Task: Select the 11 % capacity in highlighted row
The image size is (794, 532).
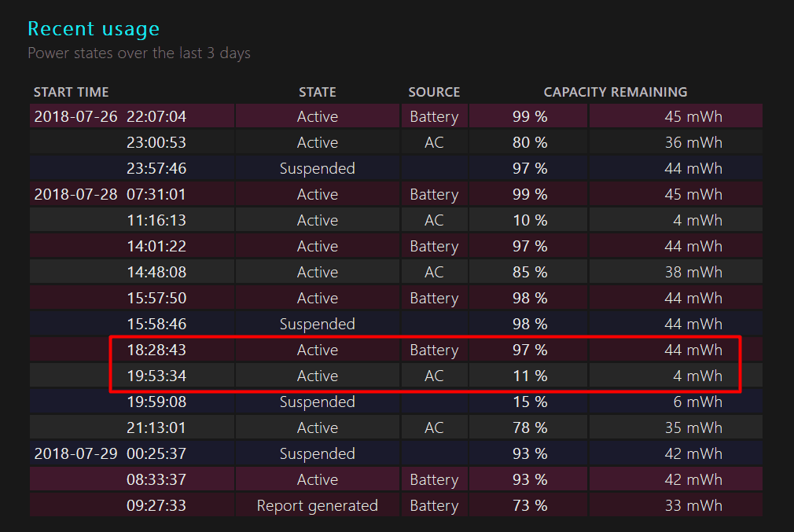Action: [x=530, y=376]
